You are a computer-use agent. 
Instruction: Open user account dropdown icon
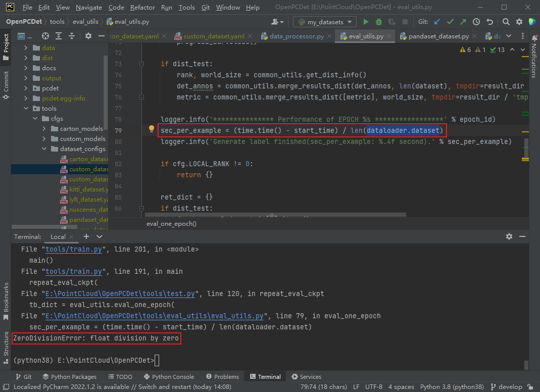pos(277,22)
